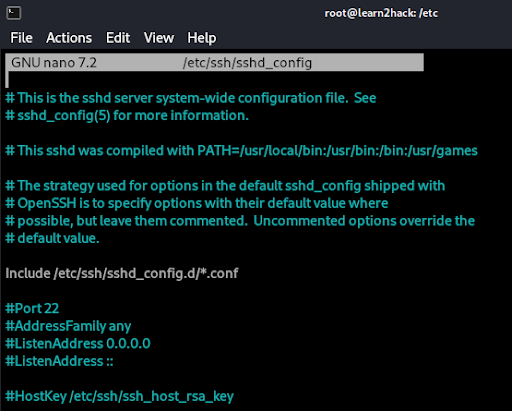Open the View menu
This screenshot has height=411, width=512.
click(x=159, y=38)
